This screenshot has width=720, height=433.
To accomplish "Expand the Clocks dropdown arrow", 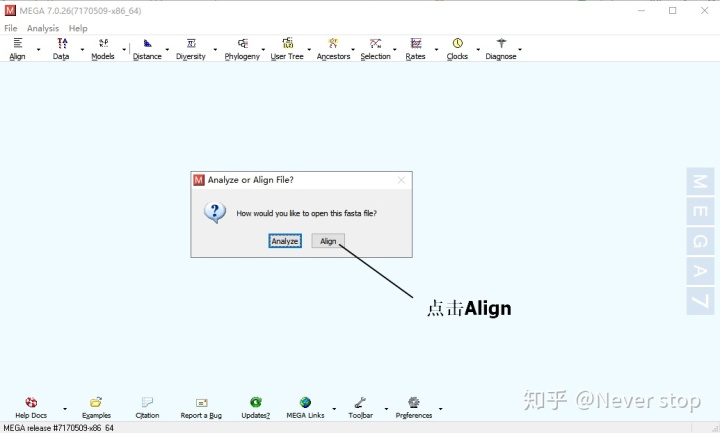I will (x=478, y=50).
